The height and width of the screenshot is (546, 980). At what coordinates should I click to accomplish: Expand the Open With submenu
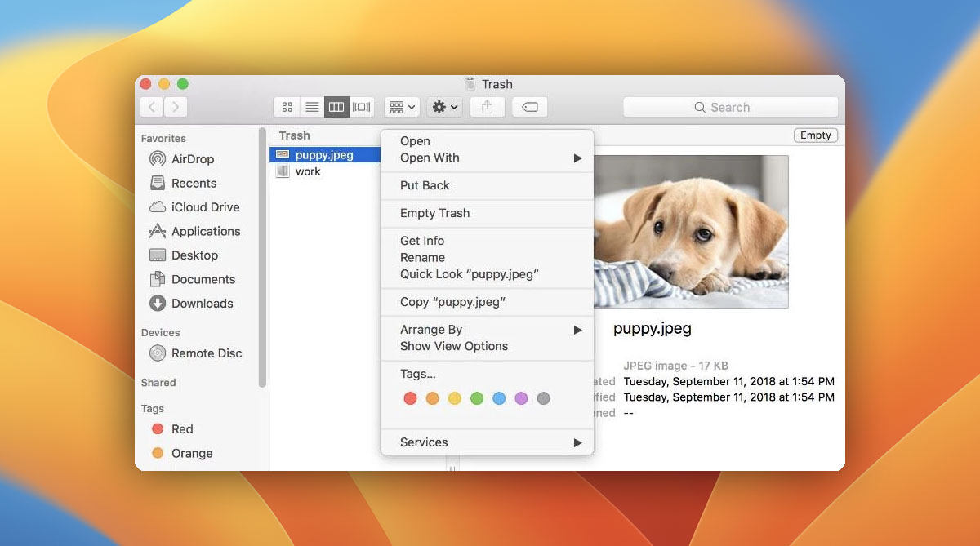[487, 158]
